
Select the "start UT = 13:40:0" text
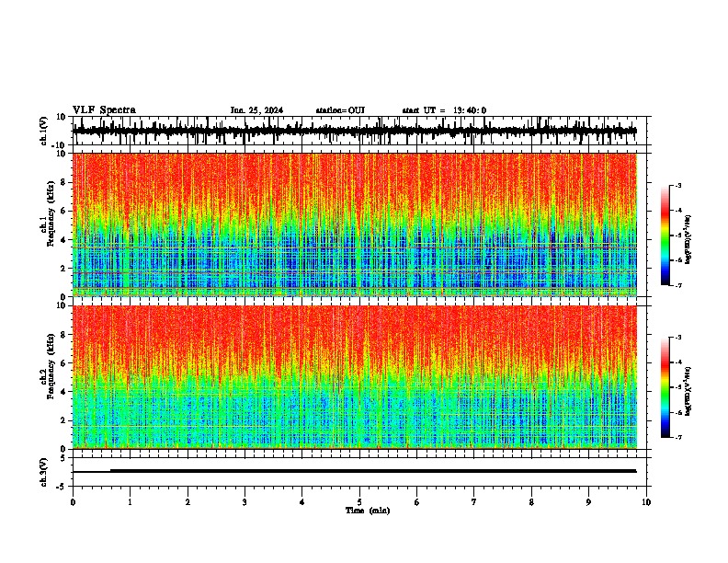tap(444, 110)
